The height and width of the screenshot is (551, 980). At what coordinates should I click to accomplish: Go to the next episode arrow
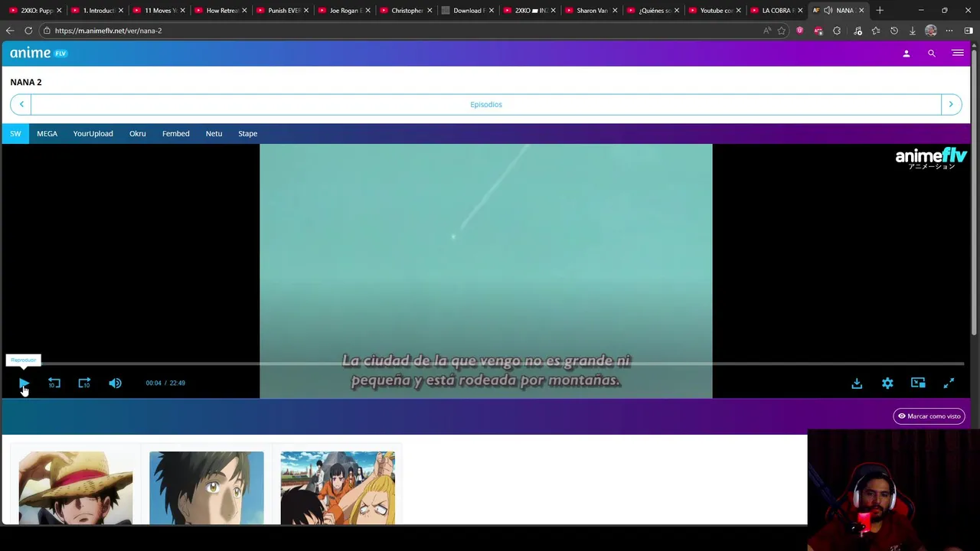[x=951, y=104]
